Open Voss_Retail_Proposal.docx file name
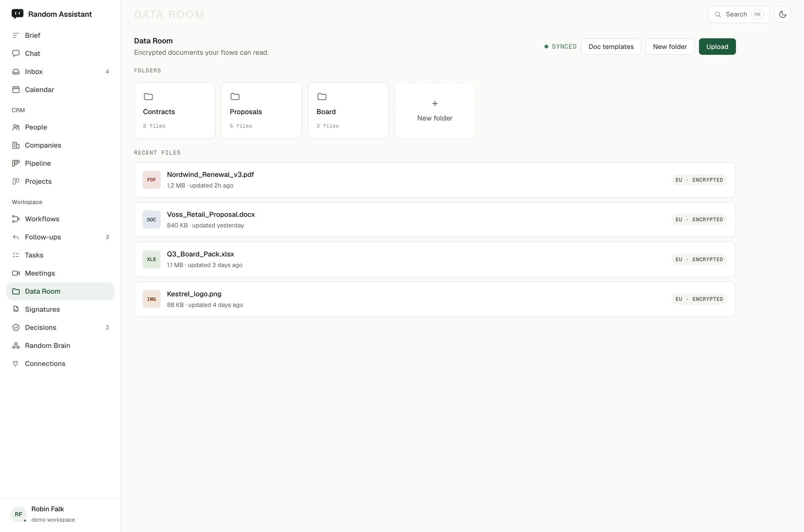 pyautogui.click(x=211, y=214)
